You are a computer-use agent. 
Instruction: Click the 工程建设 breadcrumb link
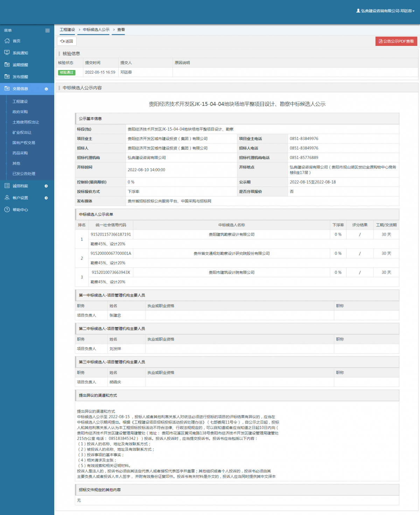click(x=67, y=30)
